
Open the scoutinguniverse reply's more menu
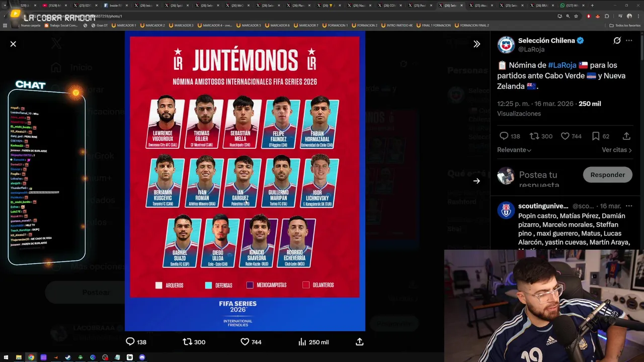[629, 206]
